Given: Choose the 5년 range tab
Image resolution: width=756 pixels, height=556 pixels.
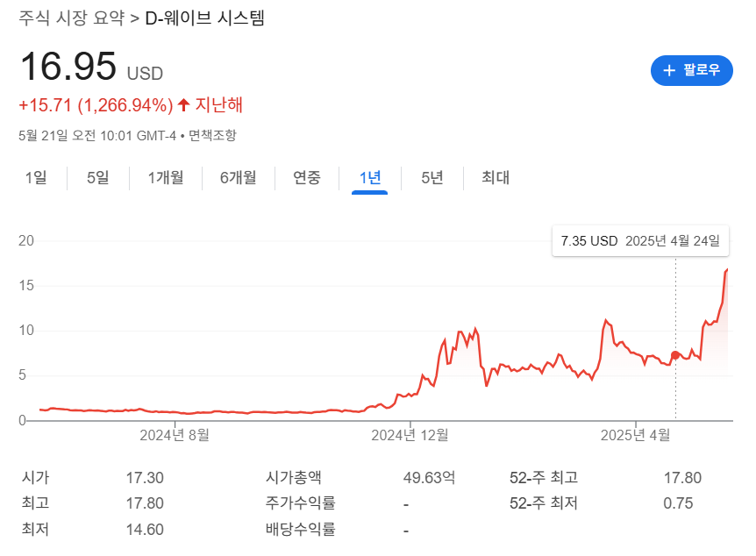Looking at the screenshot, I should [x=432, y=177].
